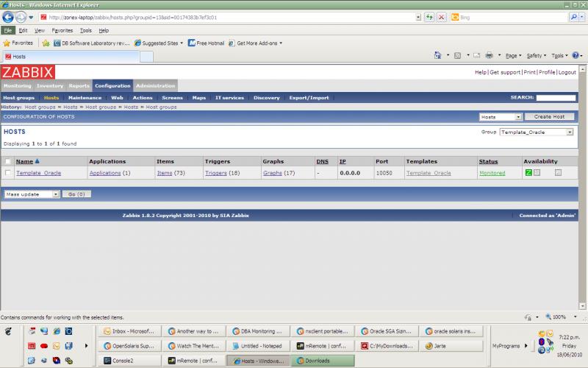Open the Tools toolbar dropdown
The image size is (588, 368).
coord(559,56)
